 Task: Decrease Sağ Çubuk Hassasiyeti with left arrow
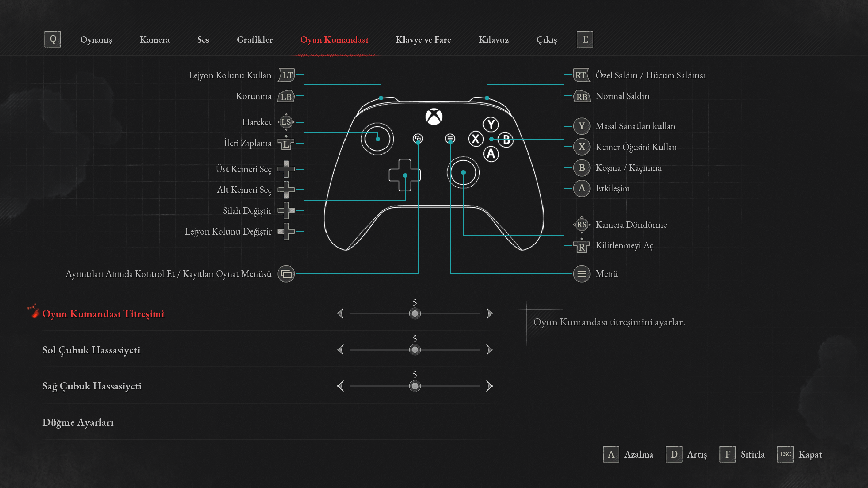pos(341,386)
